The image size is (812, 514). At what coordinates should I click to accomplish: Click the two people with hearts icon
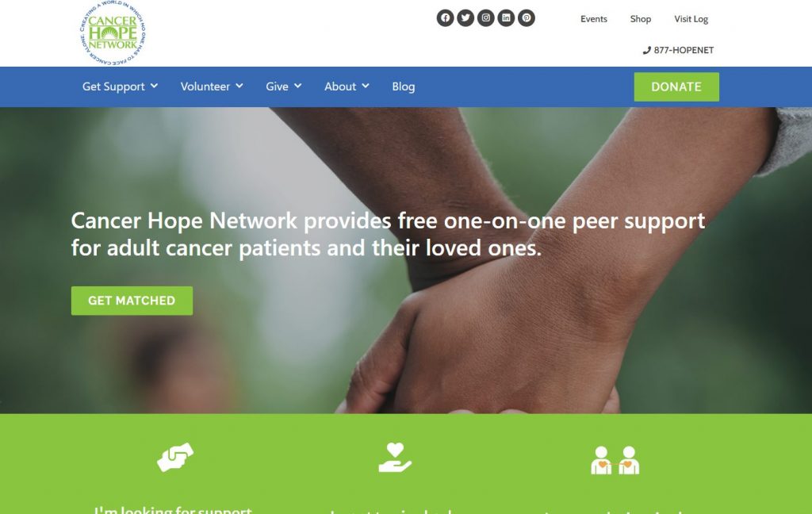[615, 460]
